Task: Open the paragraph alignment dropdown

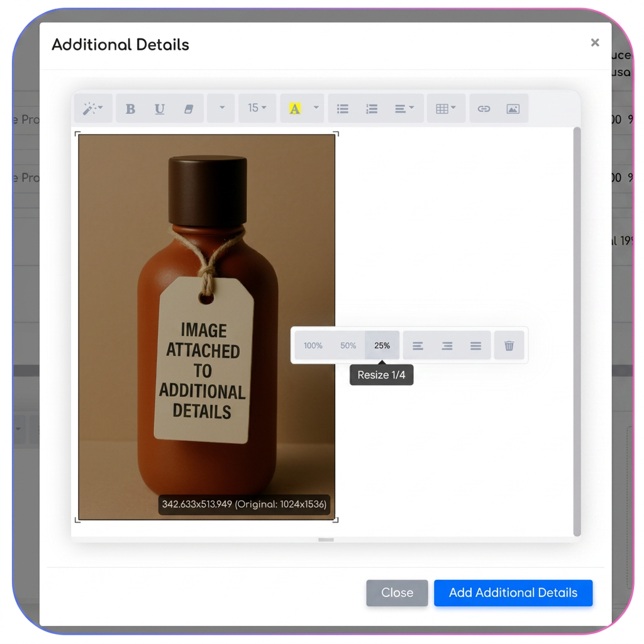Action: pos(404,108)
